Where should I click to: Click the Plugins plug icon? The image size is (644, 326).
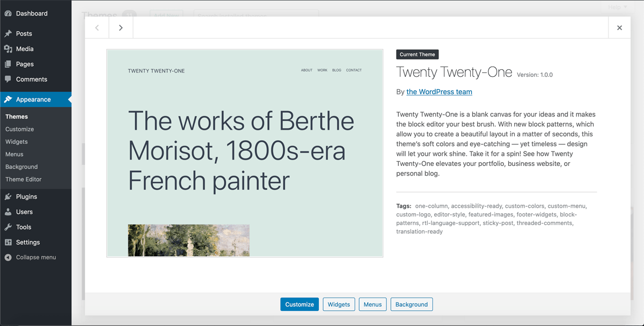[8, 197]
